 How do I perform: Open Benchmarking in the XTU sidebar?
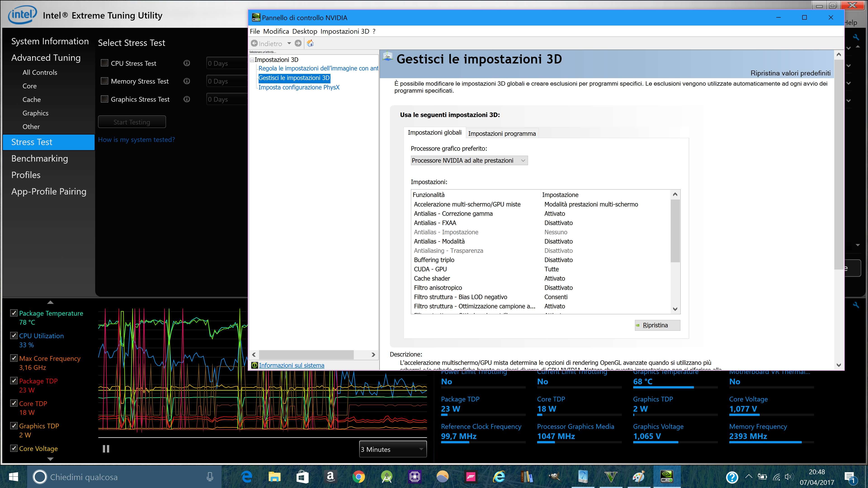(40, 158)
